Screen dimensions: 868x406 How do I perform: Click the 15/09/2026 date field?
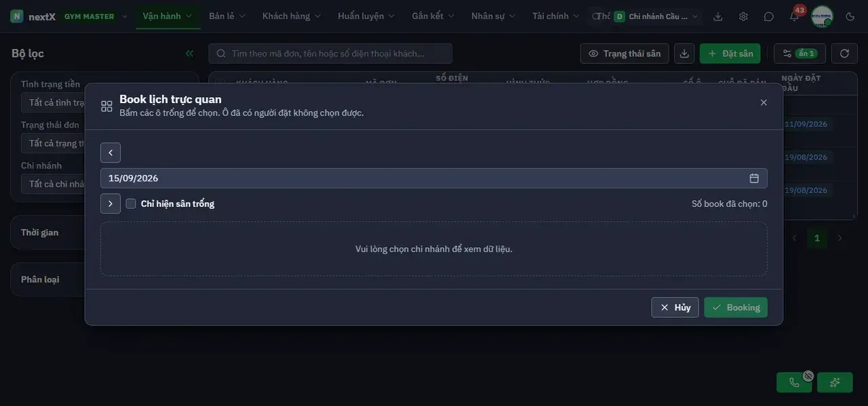point(434,179)
